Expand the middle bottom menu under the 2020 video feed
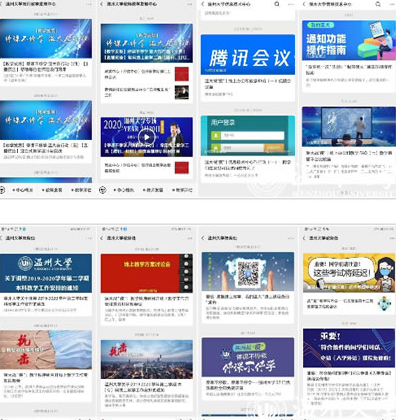 point(153,190)
